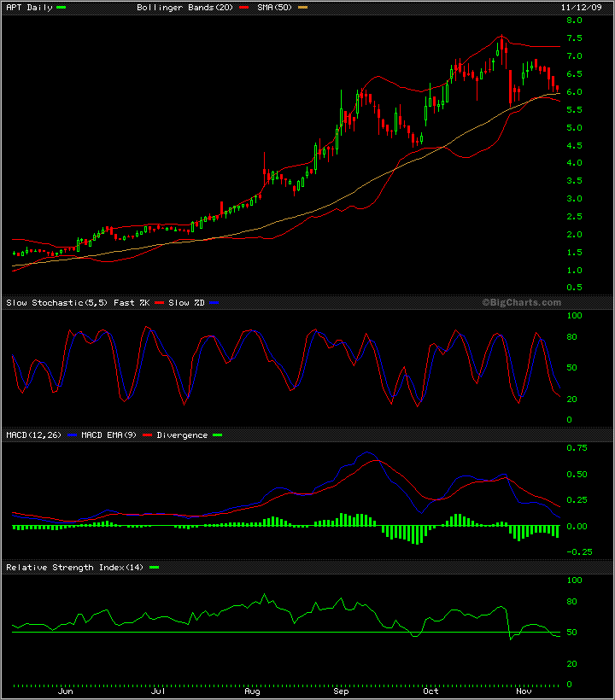Click the 'Oct' month label

(x=431, y=691)
